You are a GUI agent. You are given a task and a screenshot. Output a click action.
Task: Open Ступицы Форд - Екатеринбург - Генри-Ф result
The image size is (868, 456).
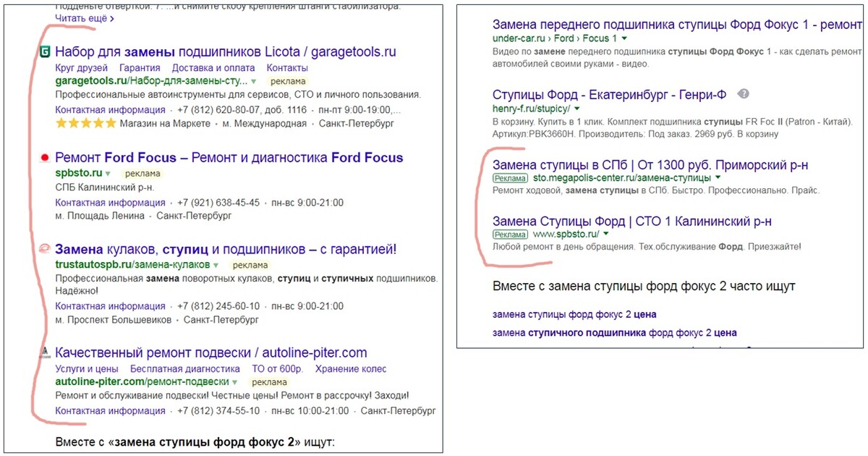(x=611, y=95)
